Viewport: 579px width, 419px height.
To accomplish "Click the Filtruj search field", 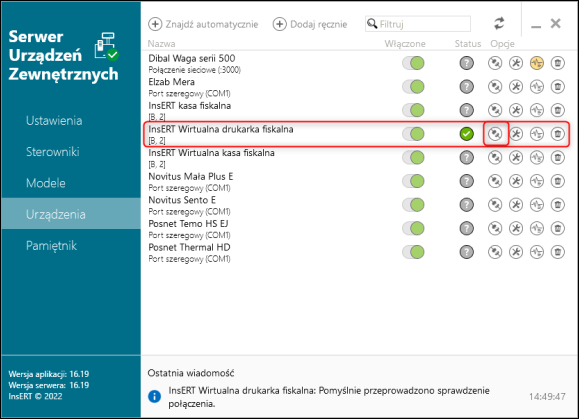I will pyautogui.click(x=418, y=24).
